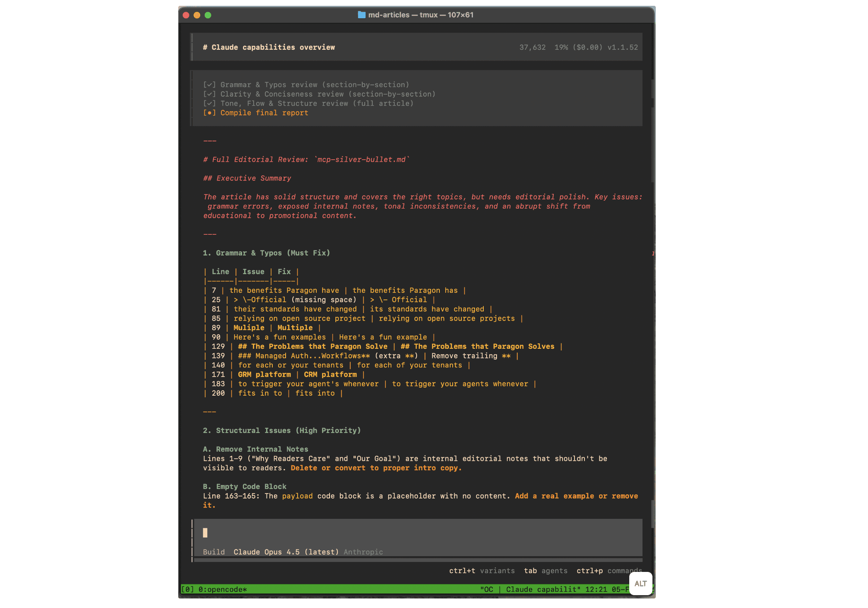
Task: Click the red close window button
Action: [x=186, y=15]
